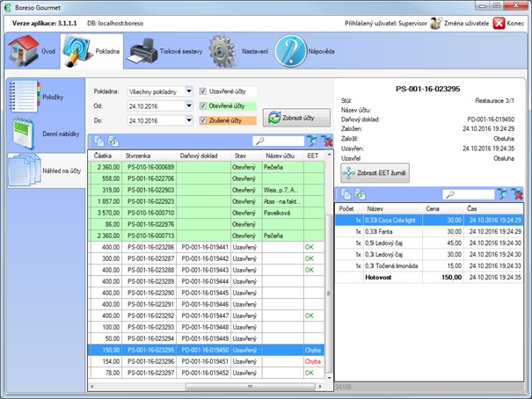532x399 pixels.
Task: Switch to the Denní nabídky side tab
Action: pos(44,132)
